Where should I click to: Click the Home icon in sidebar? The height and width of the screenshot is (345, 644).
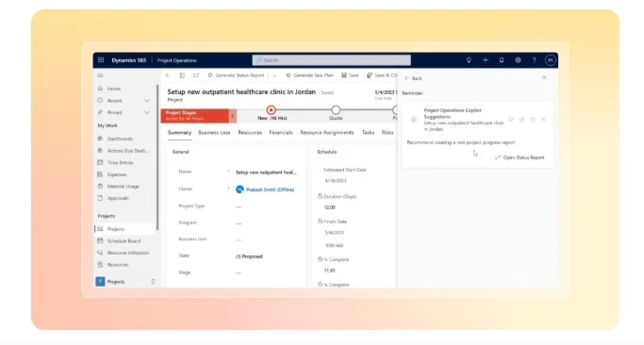(x=100, y=89)
